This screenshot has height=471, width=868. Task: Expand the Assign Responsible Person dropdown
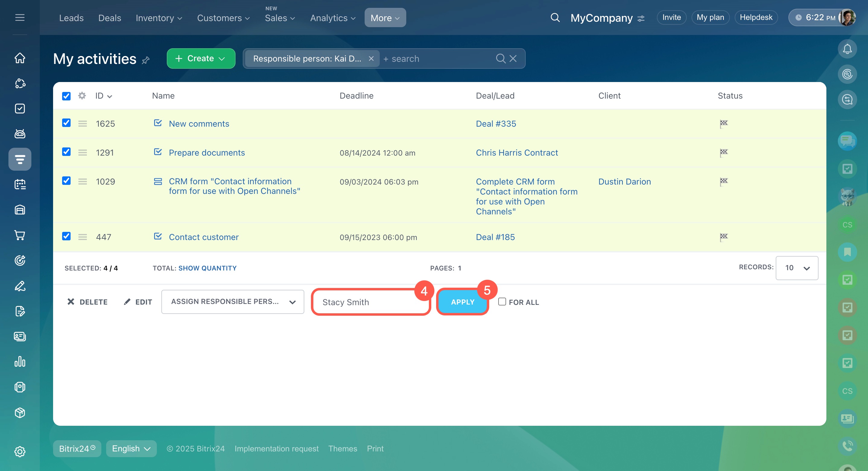(233, 302)
